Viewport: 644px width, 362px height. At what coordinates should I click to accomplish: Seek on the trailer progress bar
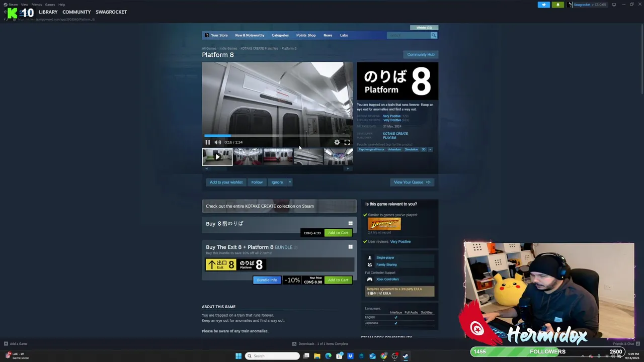[277, 136]
